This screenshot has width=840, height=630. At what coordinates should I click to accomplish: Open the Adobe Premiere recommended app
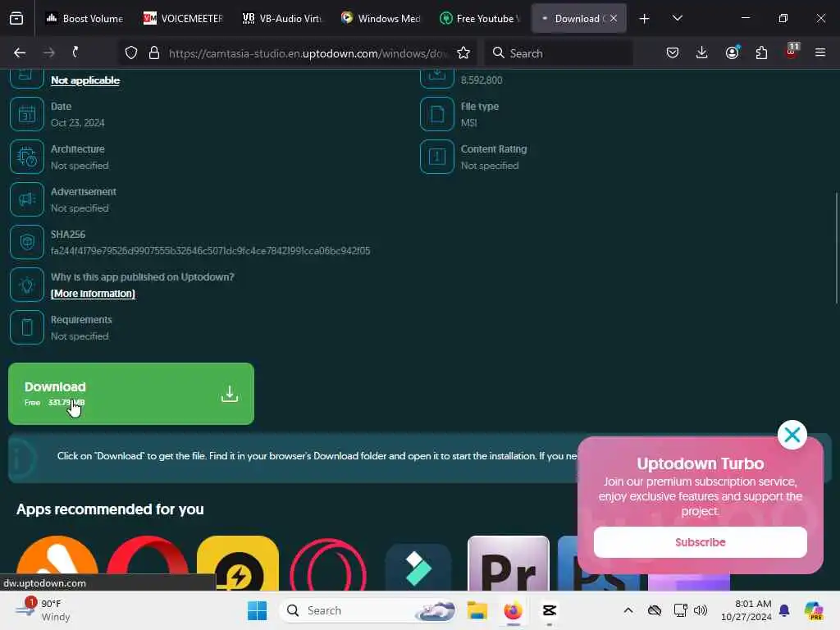pos(509,563)
